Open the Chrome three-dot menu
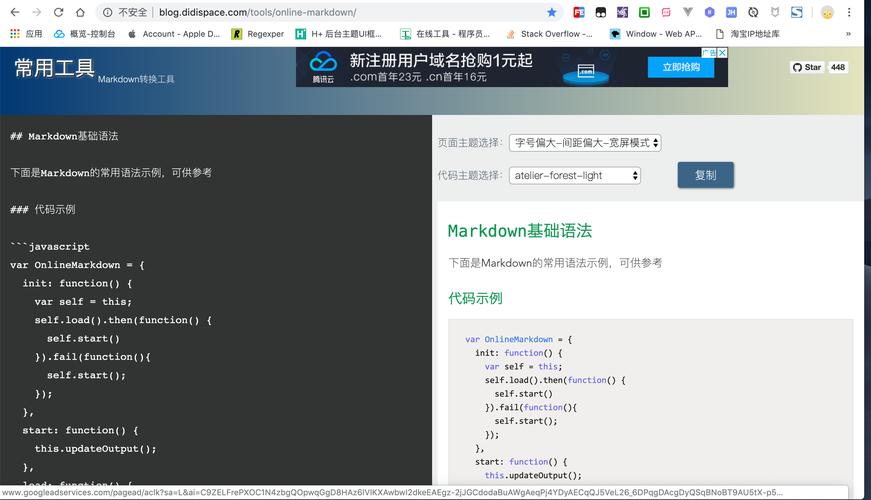This screenshot has height=500, width=871. click(x=849, y=12)
